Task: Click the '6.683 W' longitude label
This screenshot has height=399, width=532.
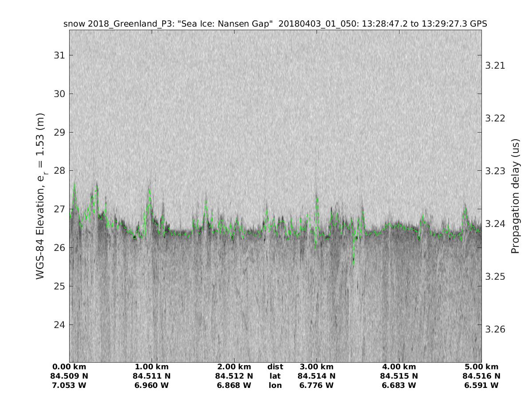Action: 399,386
